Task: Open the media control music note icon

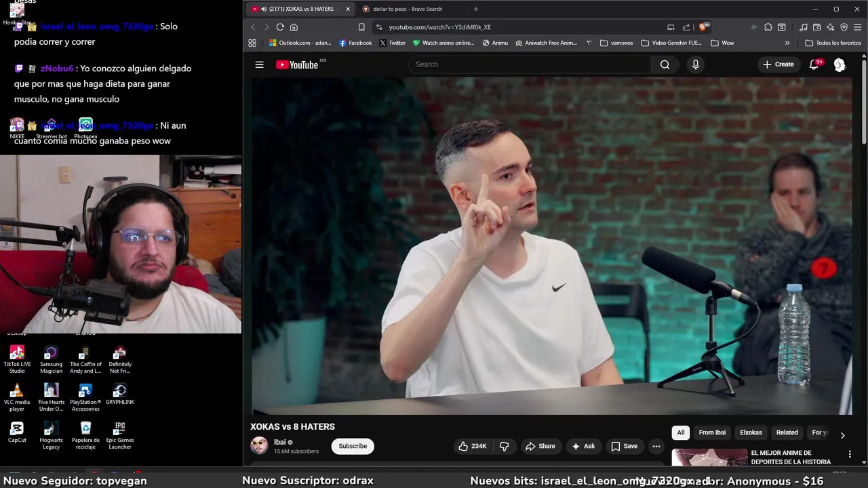Action: tap(804, 27)
